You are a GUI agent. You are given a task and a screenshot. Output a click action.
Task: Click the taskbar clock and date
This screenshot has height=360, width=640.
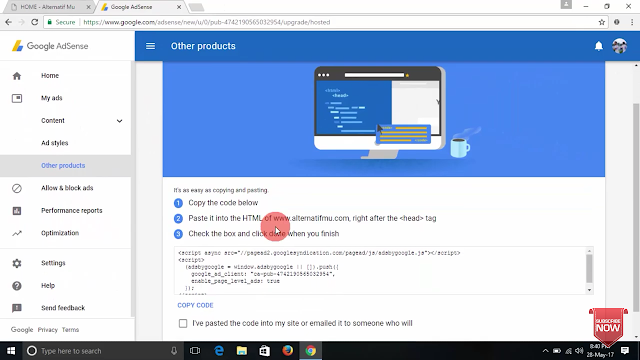point(600,351)
